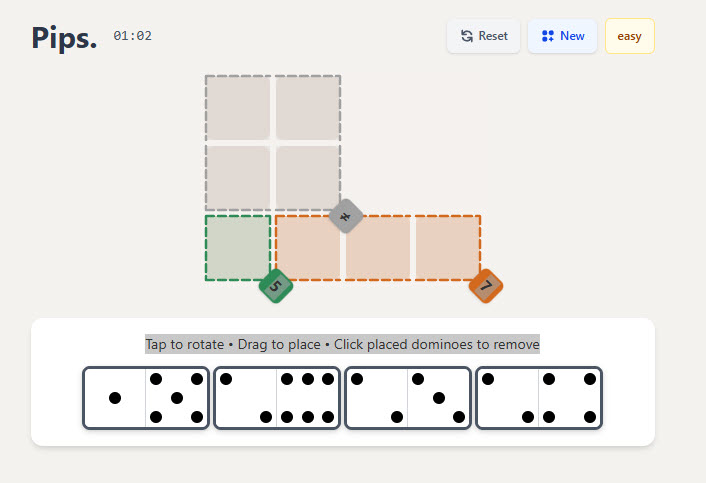Screen dimensions: 706x483
Task: Click the 01:02 game timer
Action: [132, 36]
